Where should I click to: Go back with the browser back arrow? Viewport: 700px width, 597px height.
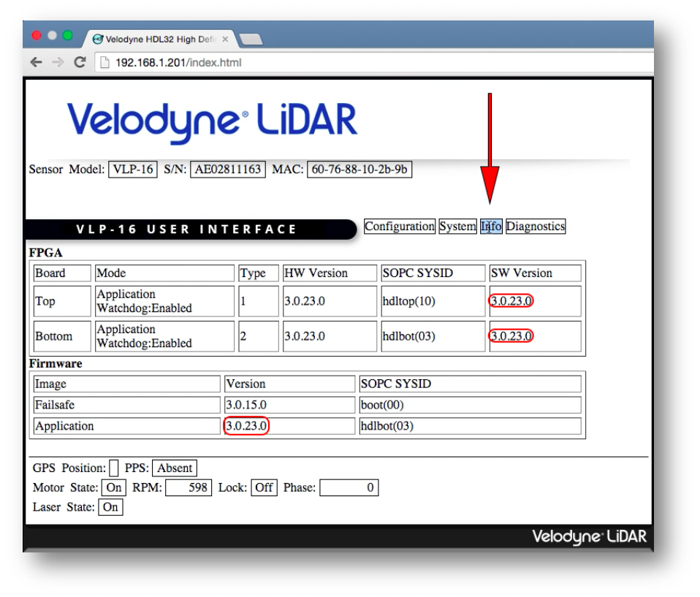coord(36,62)
